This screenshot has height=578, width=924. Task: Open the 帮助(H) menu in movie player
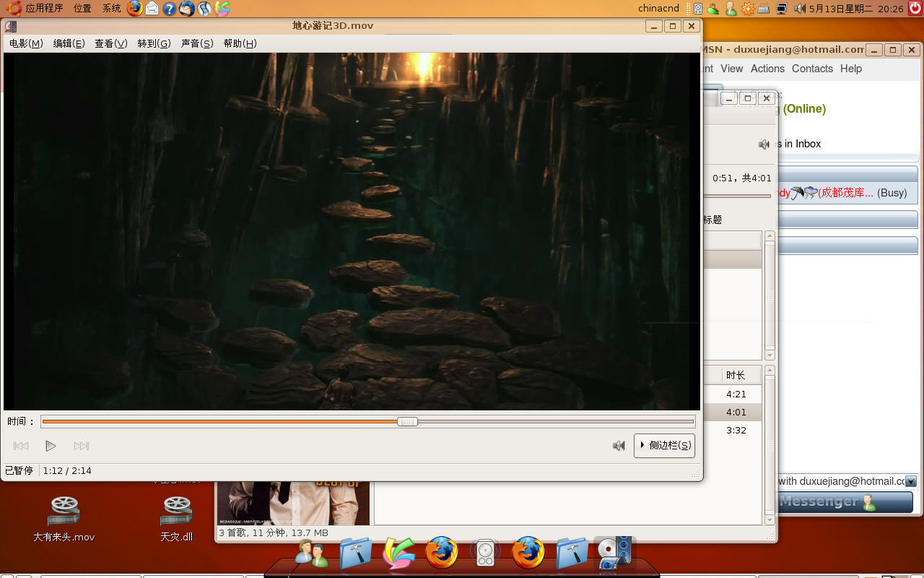(240, 43)
